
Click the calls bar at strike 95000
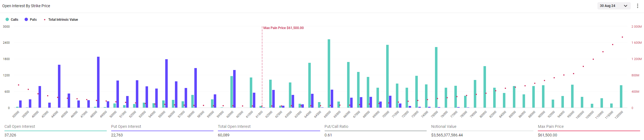[572, 96]
